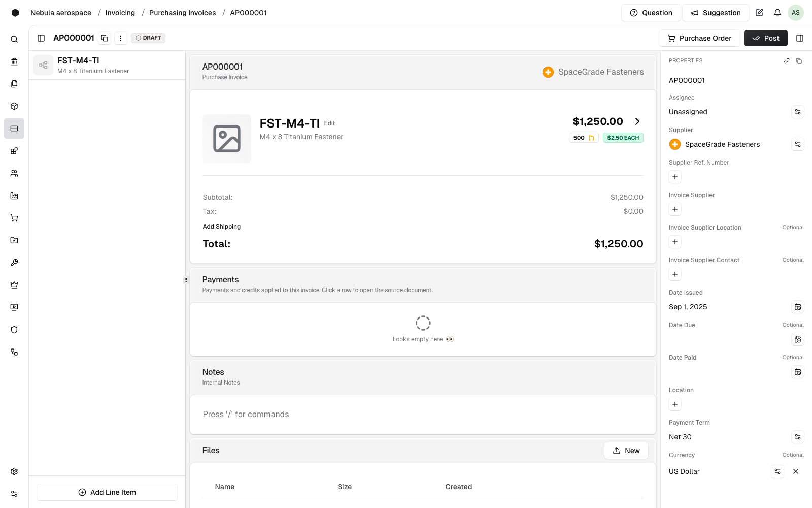Screen dimensions: 812x508
Task: Change the Supplier via selector icon
Action: pyautogui.click(x=798, y=144)
